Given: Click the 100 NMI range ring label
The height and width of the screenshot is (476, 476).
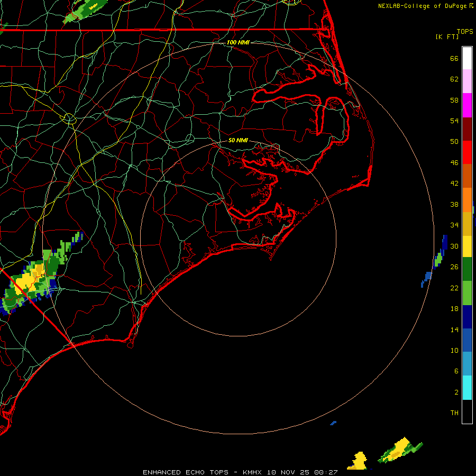Looking at the screenshot, I should [x=238, y=42].
